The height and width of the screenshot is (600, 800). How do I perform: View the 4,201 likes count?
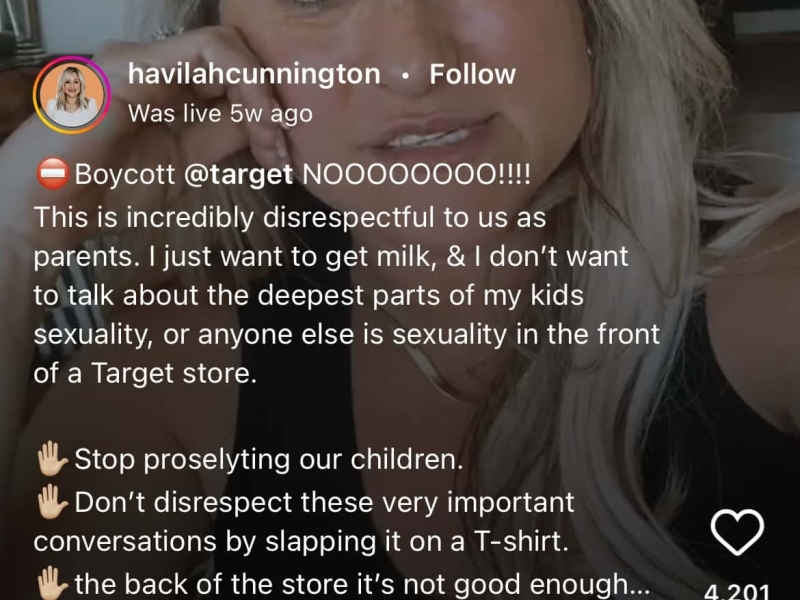pyautogui.click(x=736, y=592)
